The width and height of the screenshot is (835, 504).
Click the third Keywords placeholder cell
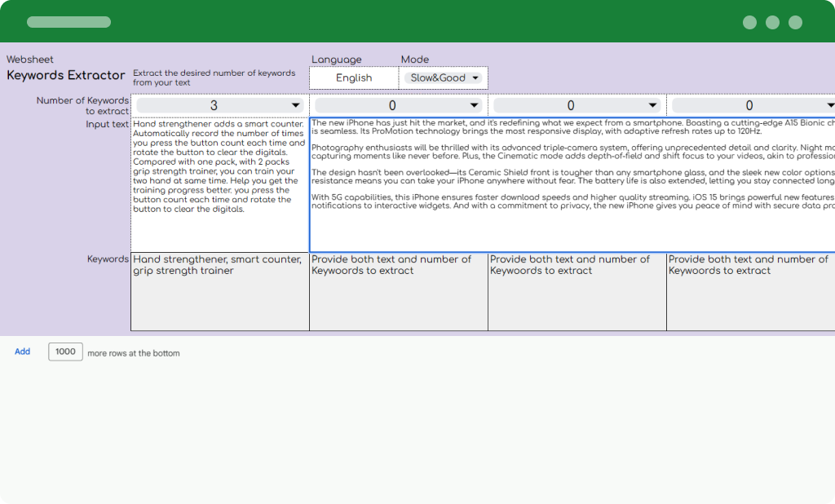577,290
